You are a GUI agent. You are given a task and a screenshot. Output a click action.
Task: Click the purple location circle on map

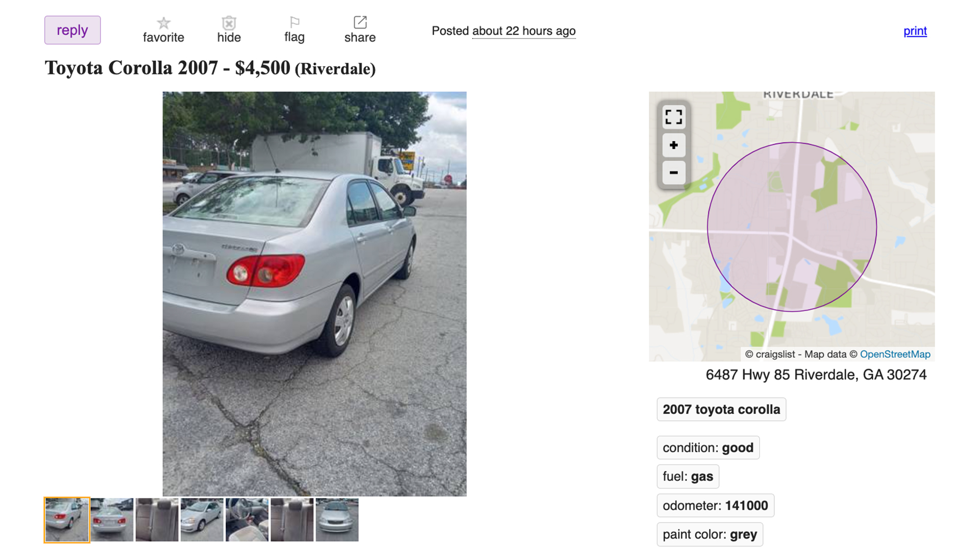792,227
